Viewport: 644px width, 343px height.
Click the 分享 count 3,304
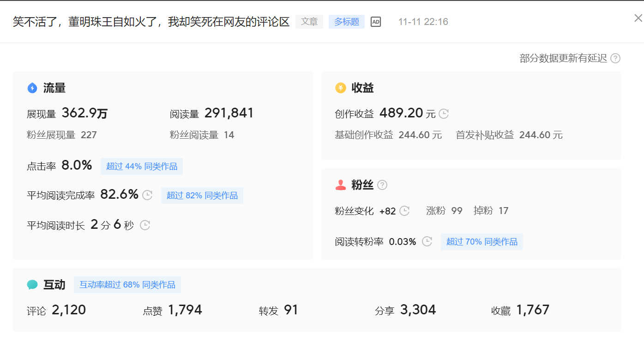418,310
